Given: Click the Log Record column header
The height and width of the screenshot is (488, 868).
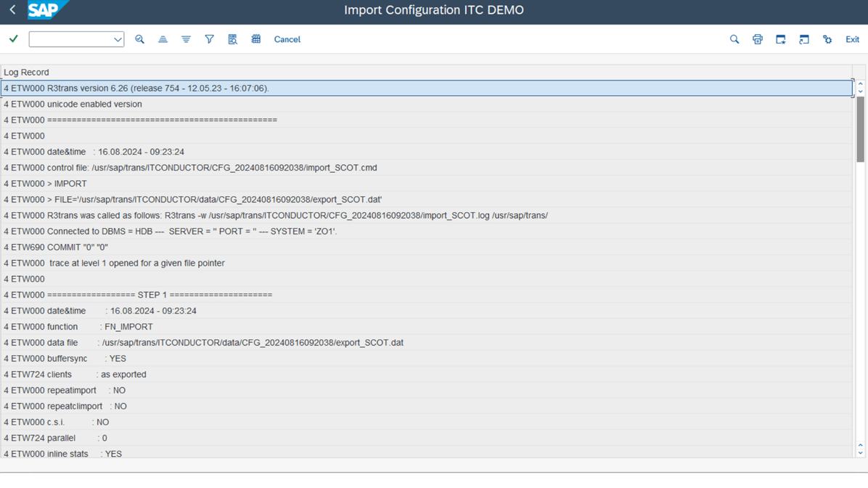Looking at the screenshot, I should click(426, 72).
